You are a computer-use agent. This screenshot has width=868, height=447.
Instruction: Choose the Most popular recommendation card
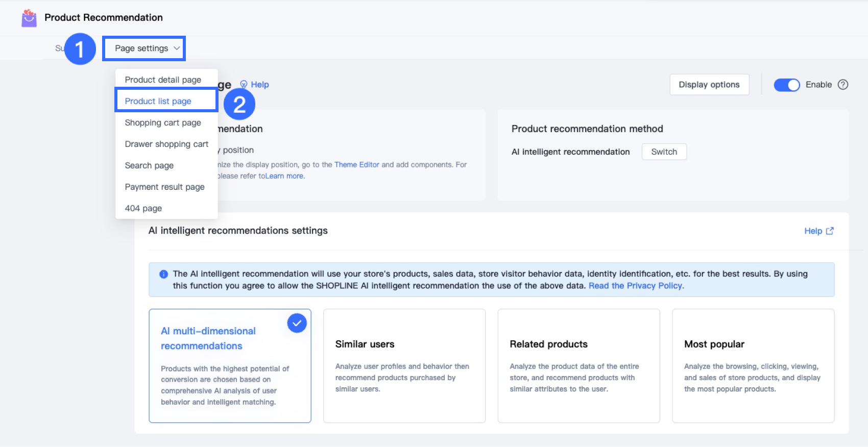753,365
